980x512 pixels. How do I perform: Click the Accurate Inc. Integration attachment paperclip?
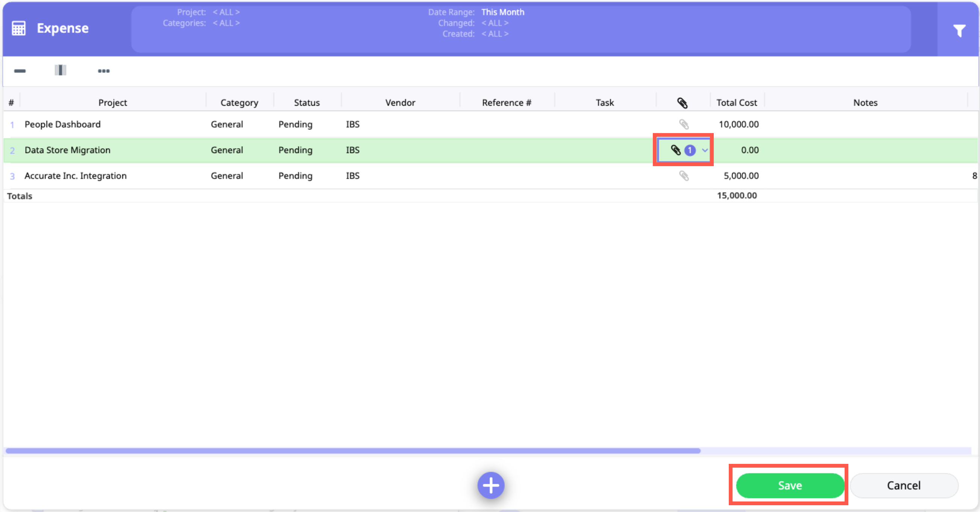click(684, 176)
